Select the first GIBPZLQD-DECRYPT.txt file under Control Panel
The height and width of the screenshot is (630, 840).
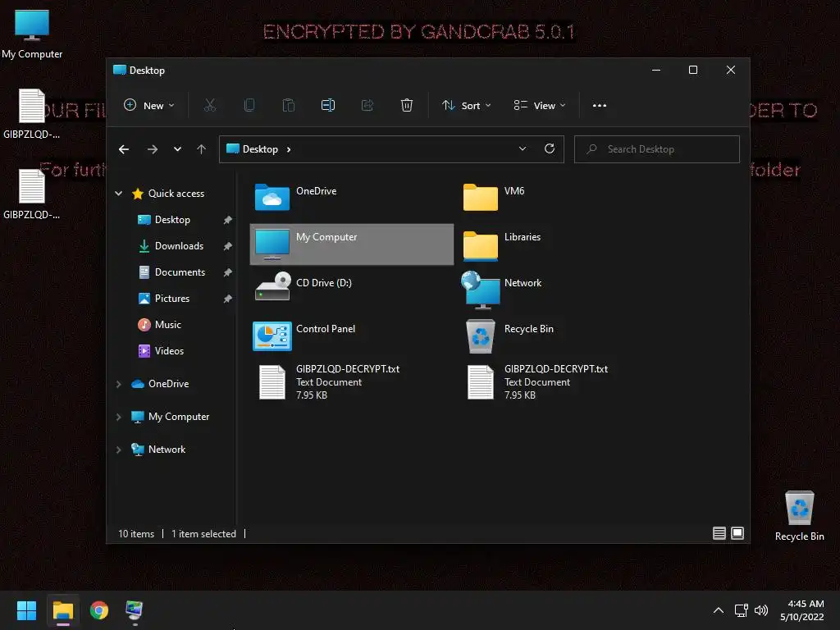[x=351, y=382]
